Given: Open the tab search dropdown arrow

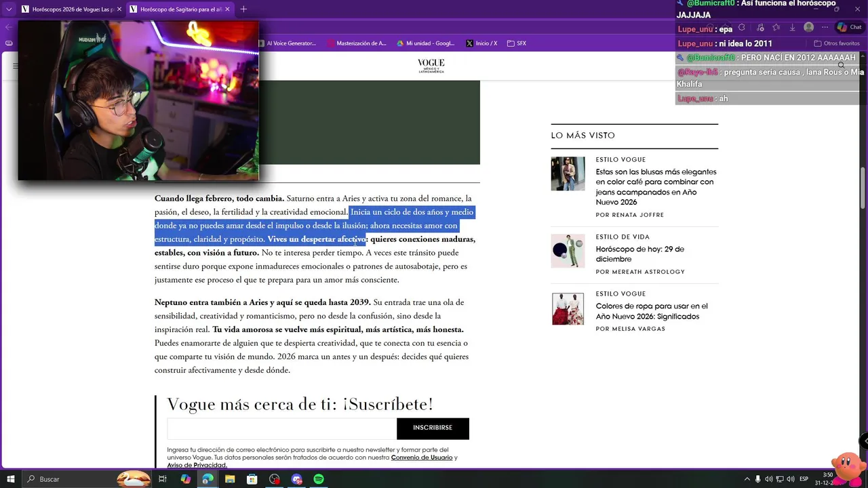Looking at the screenshot, I should coord(9,9).
